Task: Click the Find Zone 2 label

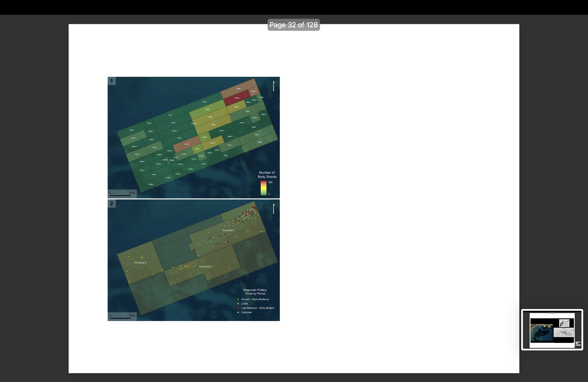Action: tap(205, 267)
